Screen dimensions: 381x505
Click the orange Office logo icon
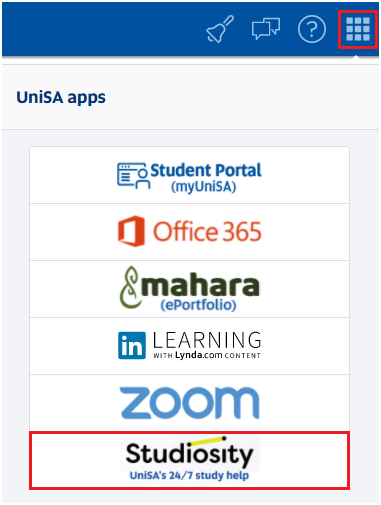(x=131, y=231)
